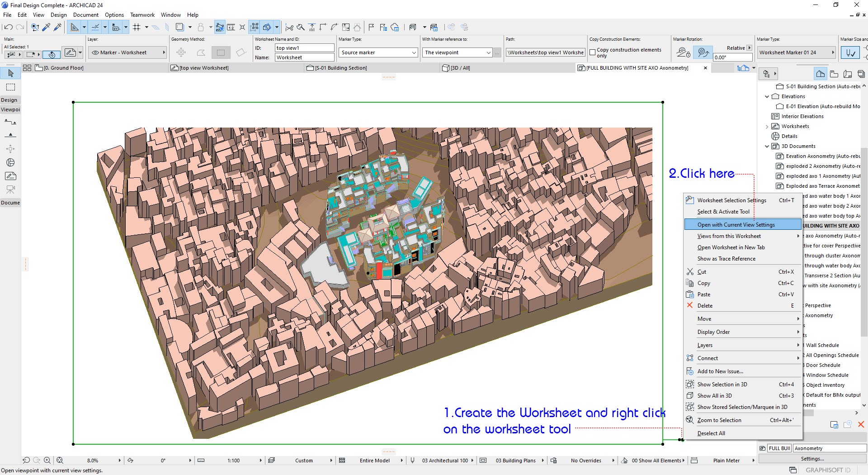Toggle rotate-with-view marker rotation option
Image resolution: width=868 pixels, height=475 pixels.
pyautogui.click(x=703, y=52)
